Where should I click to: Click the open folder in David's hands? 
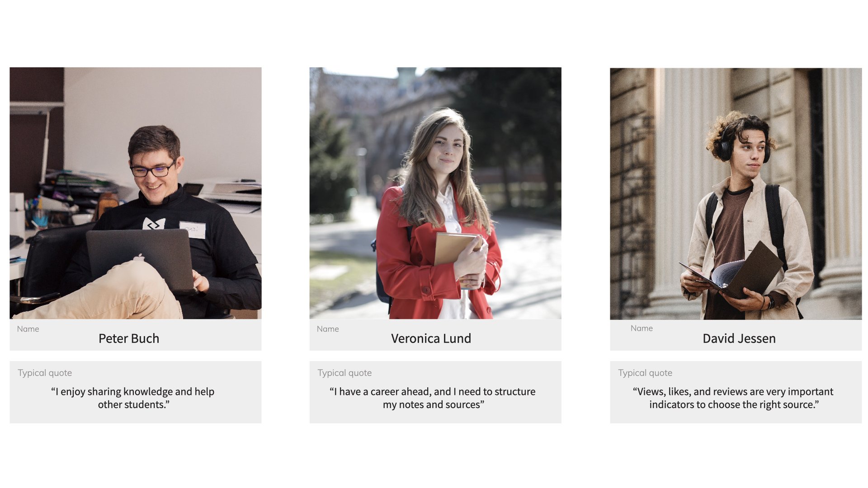tap(733, 270)
